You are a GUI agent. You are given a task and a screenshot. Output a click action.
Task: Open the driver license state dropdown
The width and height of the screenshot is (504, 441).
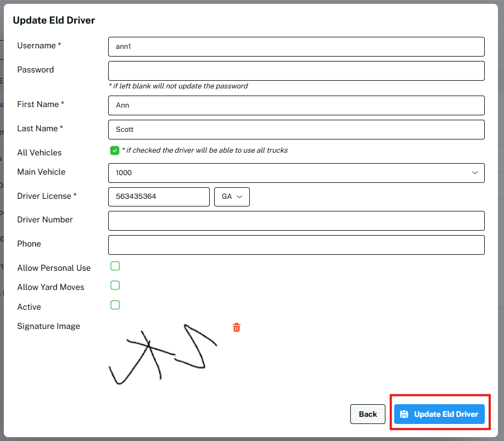pyautogui.click(x=231, y=197)
